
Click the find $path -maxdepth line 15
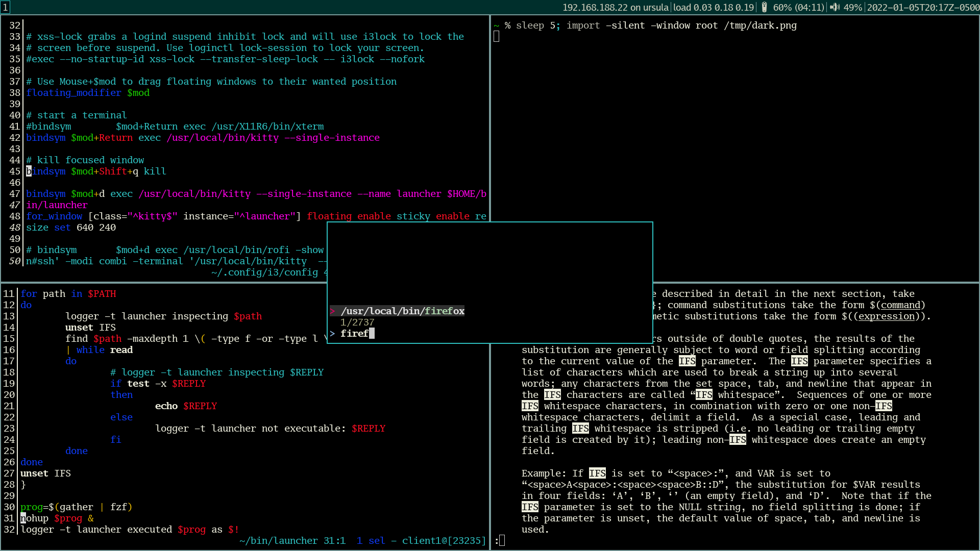[x=196, y=339]
